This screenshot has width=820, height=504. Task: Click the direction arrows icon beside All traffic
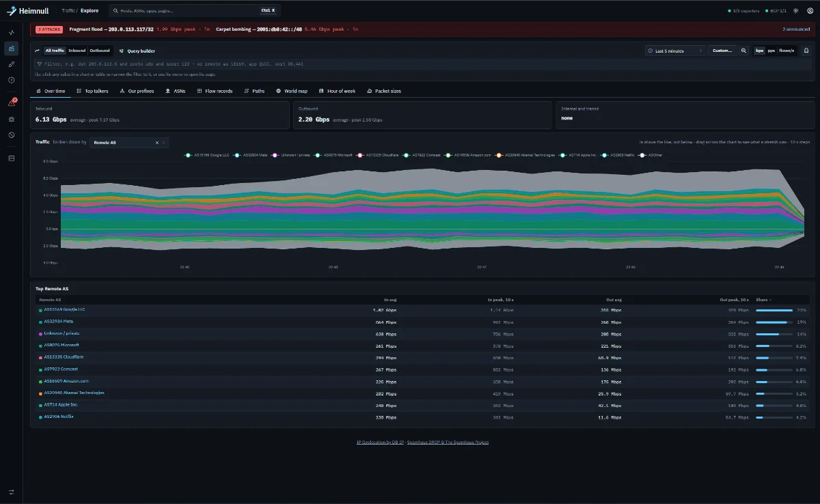pos(38,51)
